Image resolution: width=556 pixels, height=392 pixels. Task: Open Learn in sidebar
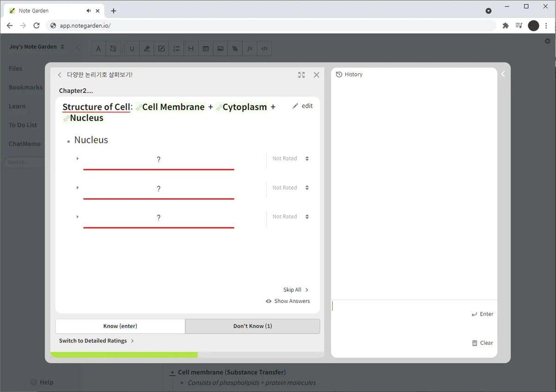click(x=17, y=106)
